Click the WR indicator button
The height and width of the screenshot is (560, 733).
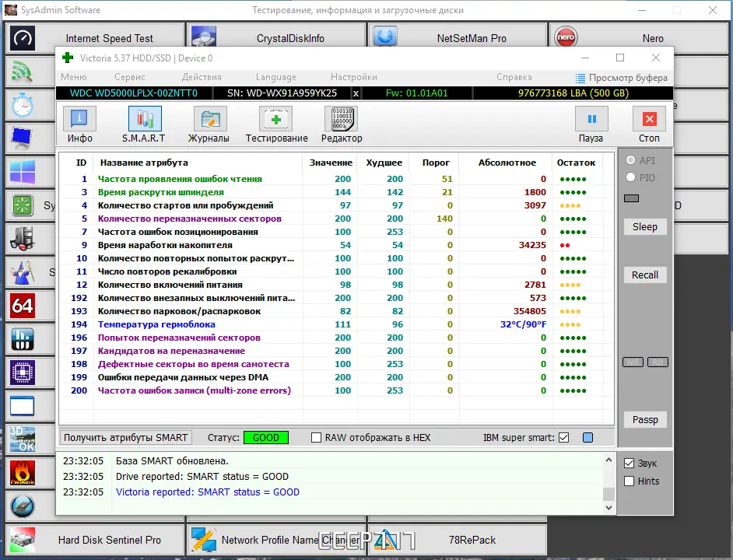click(x=633, y=362)
